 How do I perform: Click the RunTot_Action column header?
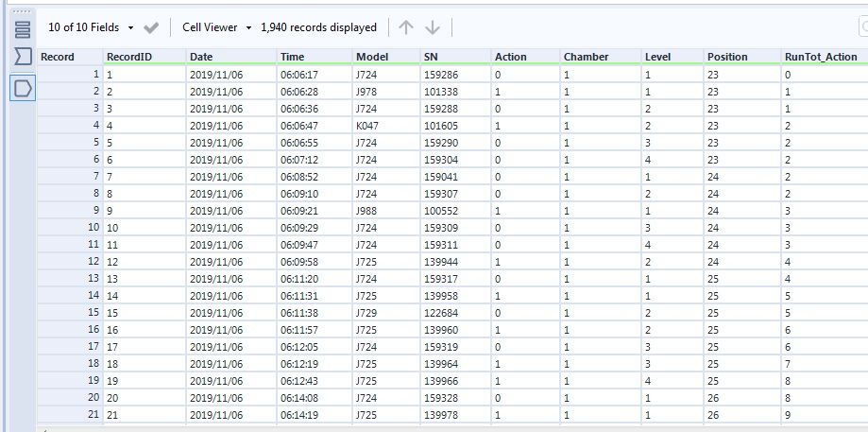tap(825, 57)
